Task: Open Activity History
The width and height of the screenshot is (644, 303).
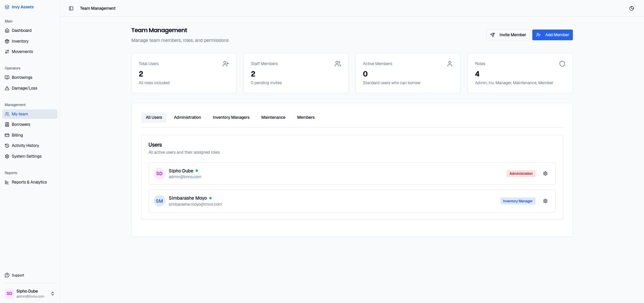Action: point(30,146)
